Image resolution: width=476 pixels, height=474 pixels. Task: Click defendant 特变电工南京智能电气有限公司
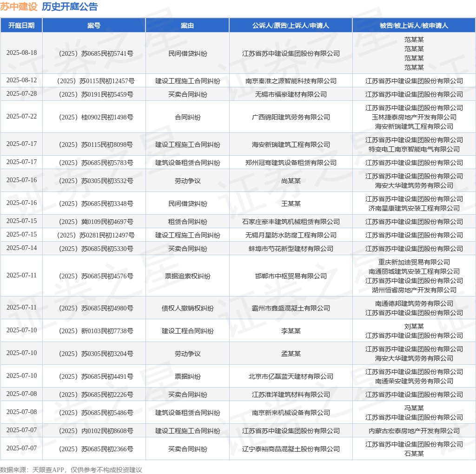pyautogui.click(x=414, y=149)
